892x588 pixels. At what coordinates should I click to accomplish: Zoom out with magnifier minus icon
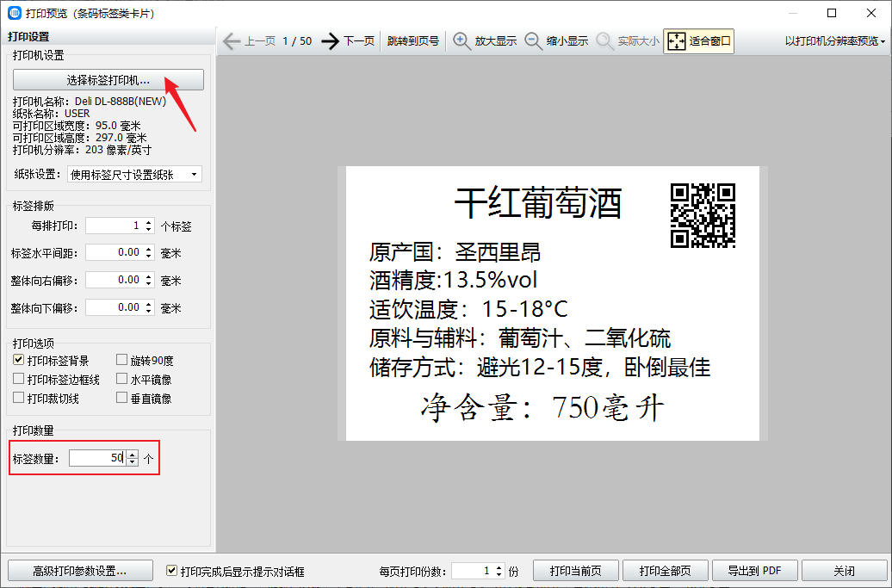pos(533,41)
